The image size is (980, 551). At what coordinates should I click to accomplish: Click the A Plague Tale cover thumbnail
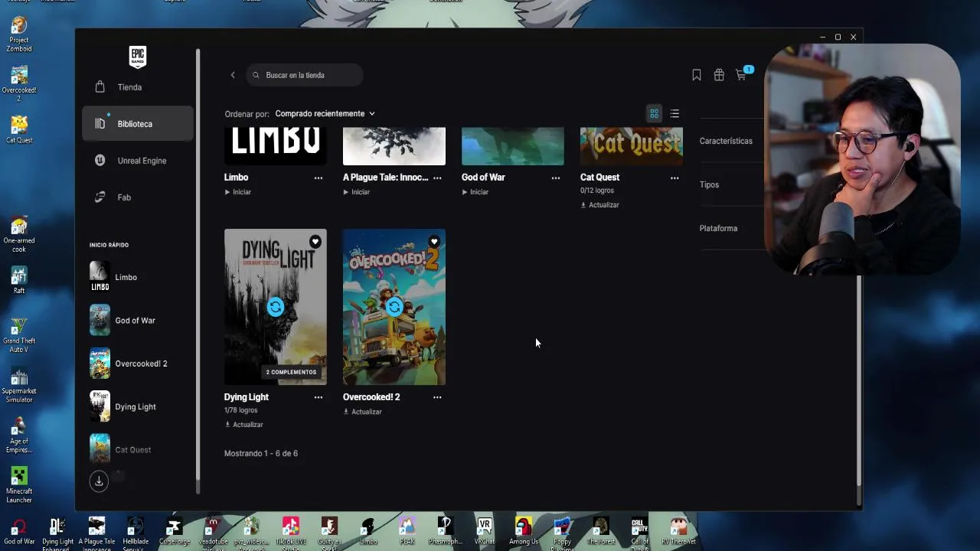(394, 146)
